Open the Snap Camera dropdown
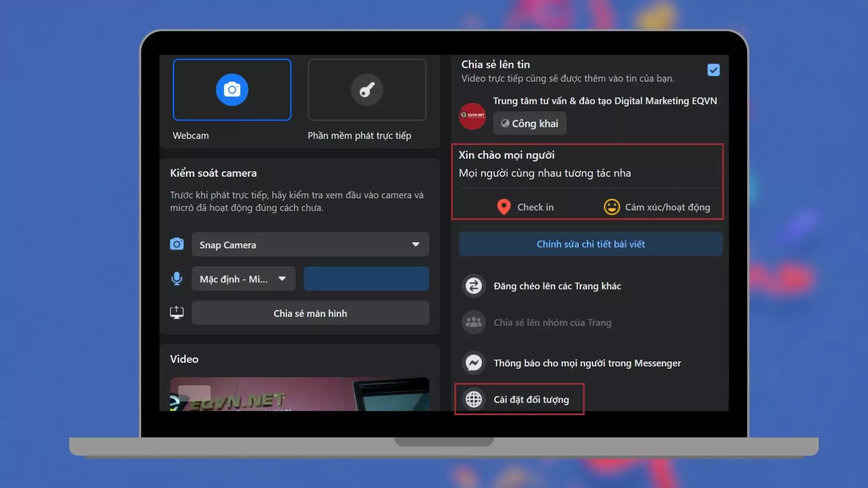This screenshot has height=488, width=868. 310,244
